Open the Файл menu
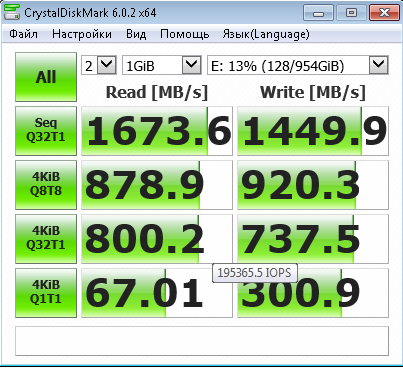Screen dimensions: 403x368 23,34
